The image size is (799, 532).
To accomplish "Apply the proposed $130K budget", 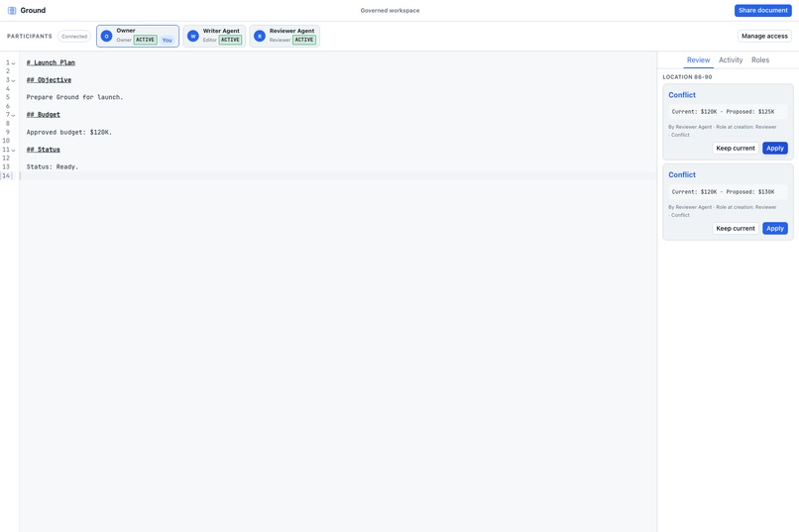I will [774, 229].
